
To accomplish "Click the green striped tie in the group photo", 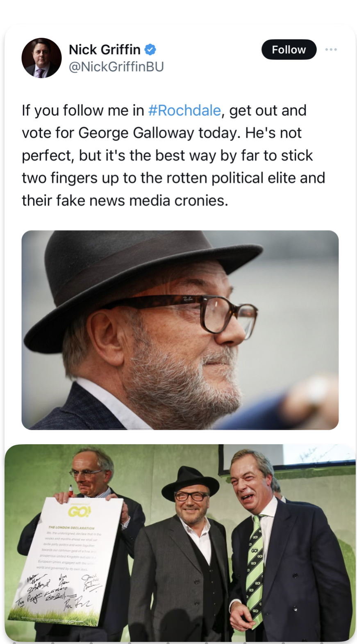I will coord(255,570).
